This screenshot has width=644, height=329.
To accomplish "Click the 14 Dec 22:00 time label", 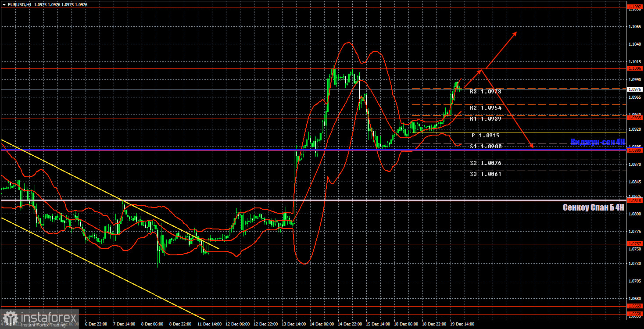I will [x=349, y=324].
